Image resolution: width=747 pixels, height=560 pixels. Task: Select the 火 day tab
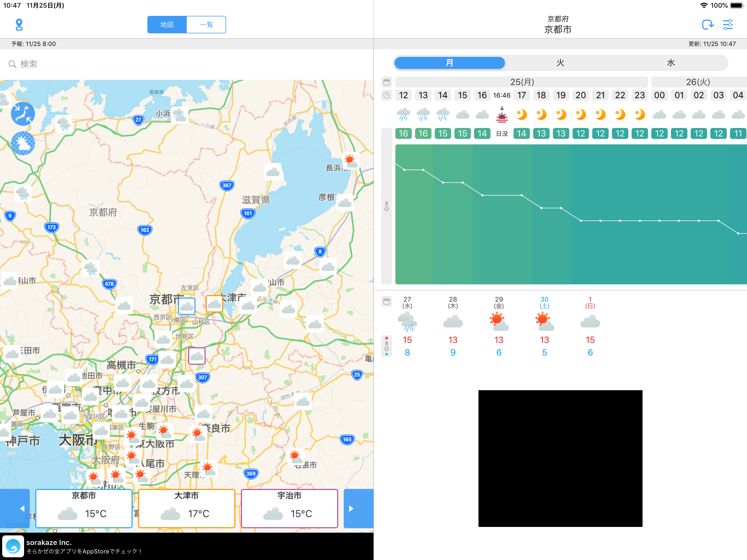point(560,63)
